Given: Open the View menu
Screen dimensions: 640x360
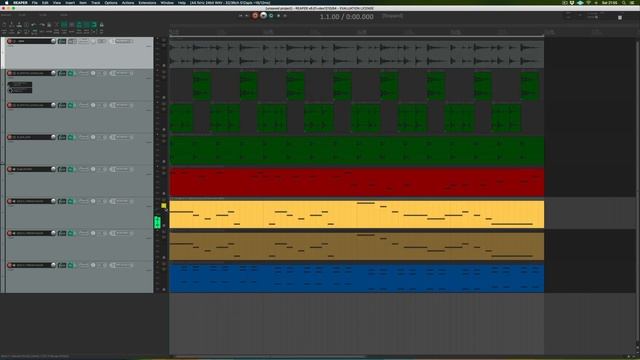Looking at the screenshot, I should 57,2.
